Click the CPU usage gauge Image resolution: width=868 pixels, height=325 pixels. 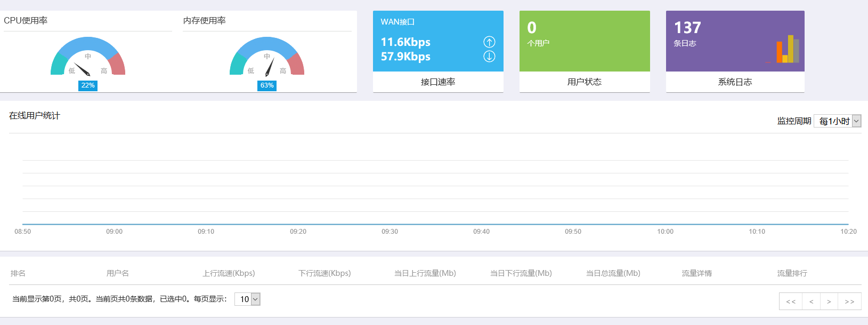[88, 56]
